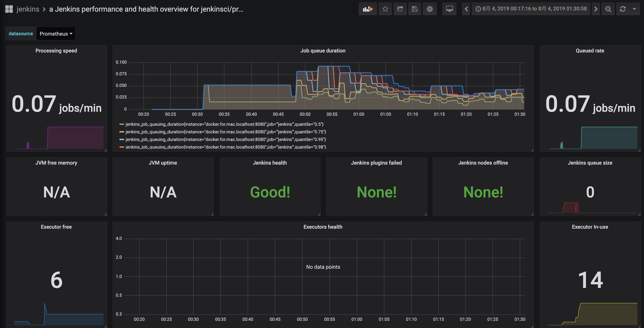644x328 pixels.
Task: Click the 01:00 mark in Job queue duration
Action: tap(358, 114)
